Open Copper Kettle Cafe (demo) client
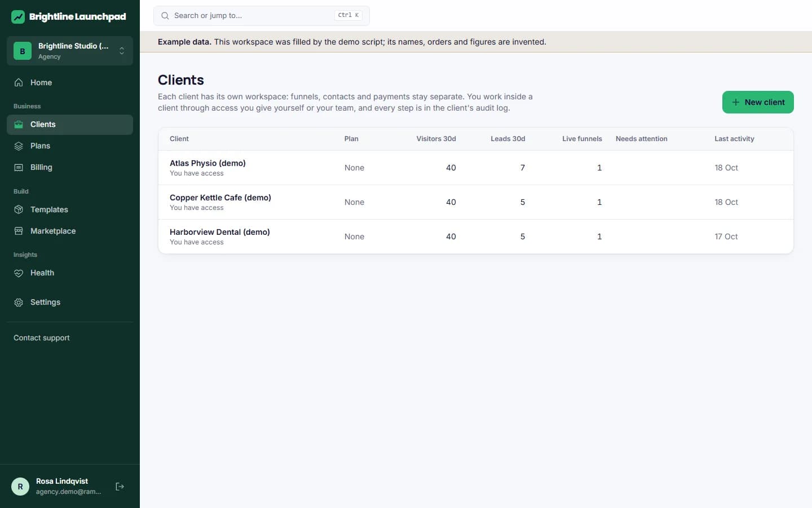The height and width of the screenshot is (508, 812). (x=220, y=198)
